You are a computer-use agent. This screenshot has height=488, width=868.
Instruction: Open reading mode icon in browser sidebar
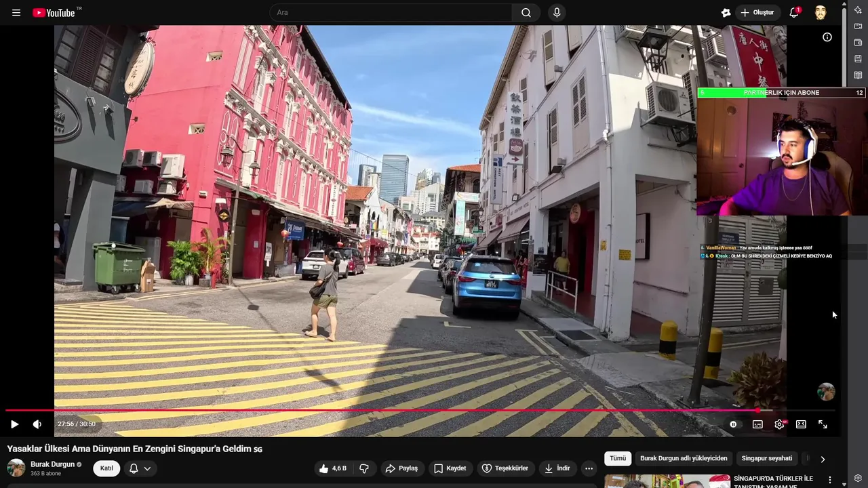pos(859,75)
